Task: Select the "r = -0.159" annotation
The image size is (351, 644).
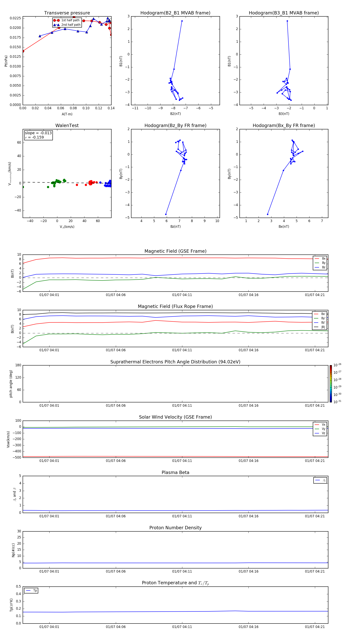Action: (x=34, y=137)
